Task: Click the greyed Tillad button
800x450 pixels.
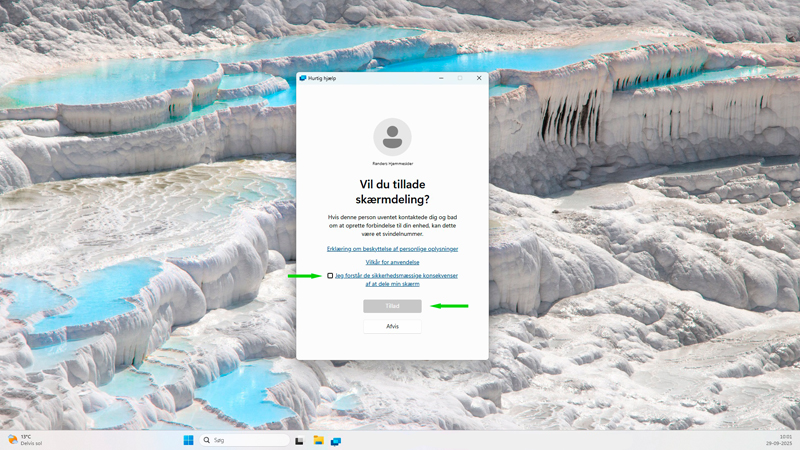Action: click(392, 306)
